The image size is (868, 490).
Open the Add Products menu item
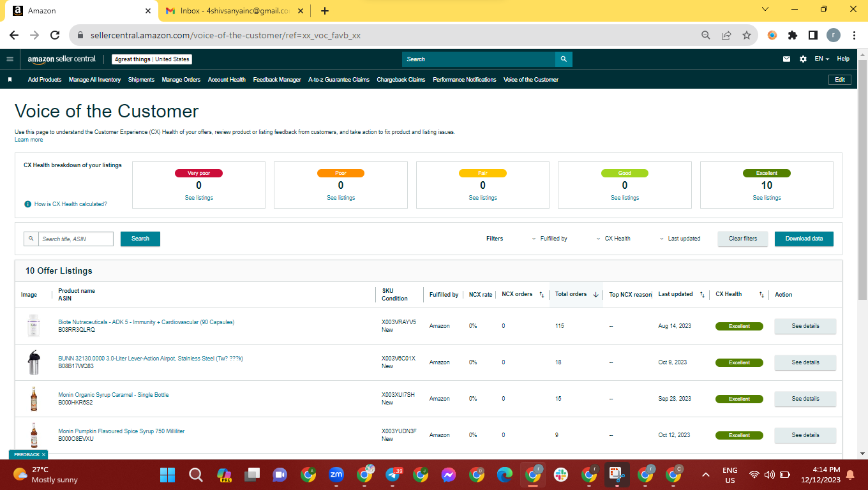click(45, 80)
